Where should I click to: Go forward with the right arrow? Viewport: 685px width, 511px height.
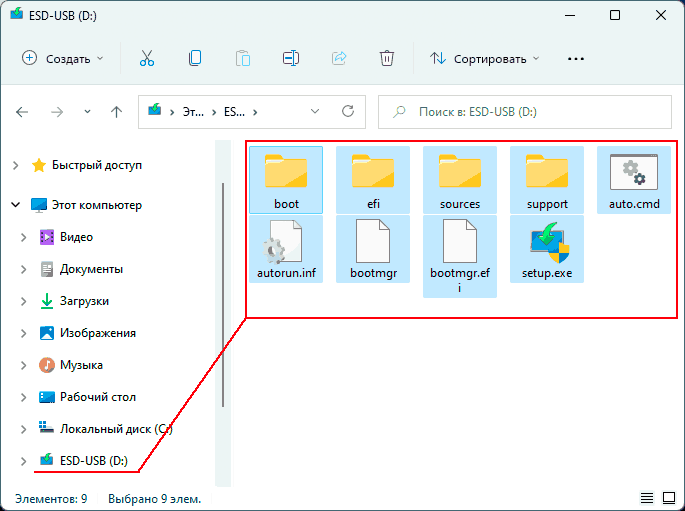click(57, 112)
